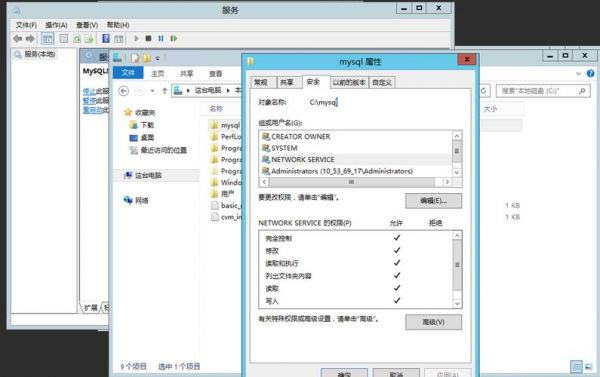Switch Explorer to details view icon

(x=577, y=367)
